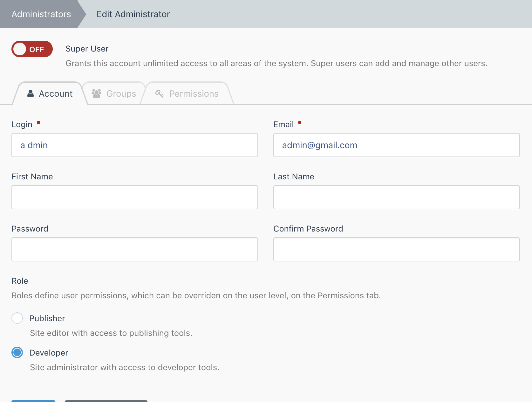Select the Developer role radio button
532x402 pixels.
click(17, 352)
